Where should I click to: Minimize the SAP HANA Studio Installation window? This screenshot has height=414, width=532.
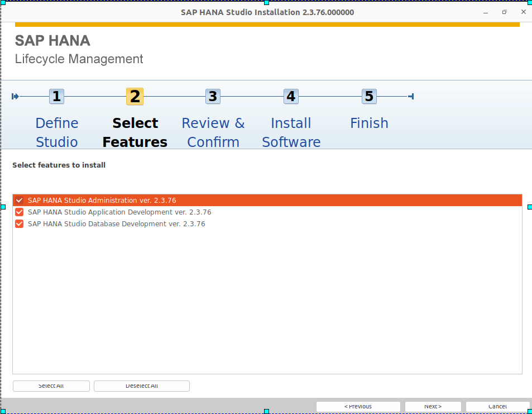(486, 12)
